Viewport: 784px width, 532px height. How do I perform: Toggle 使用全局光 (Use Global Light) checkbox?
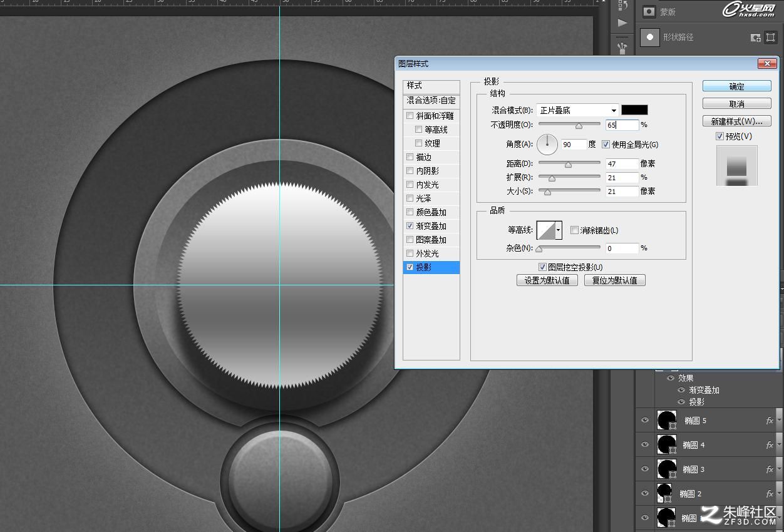tap(606, 145)
